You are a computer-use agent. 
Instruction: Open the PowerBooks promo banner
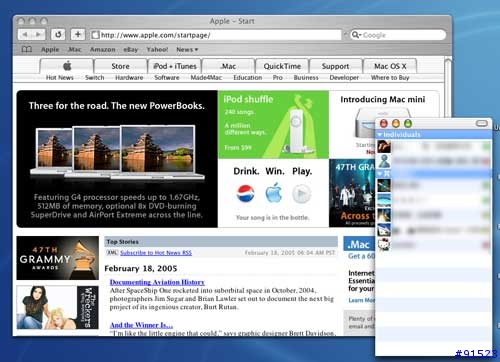coord(117,159)
